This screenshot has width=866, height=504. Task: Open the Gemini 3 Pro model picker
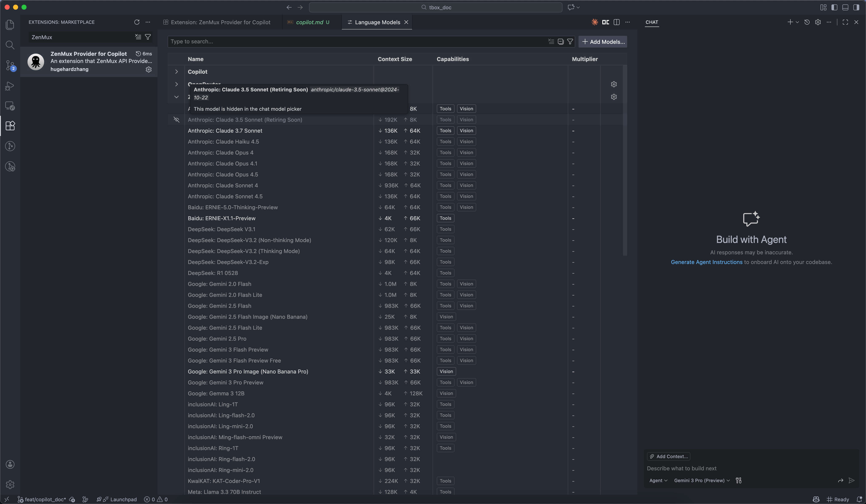(700, 480)
